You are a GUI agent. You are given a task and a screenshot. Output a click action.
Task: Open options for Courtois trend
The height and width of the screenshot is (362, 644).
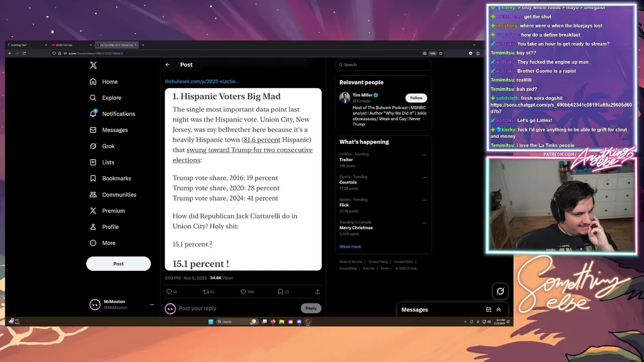click(x=425, y=177)
